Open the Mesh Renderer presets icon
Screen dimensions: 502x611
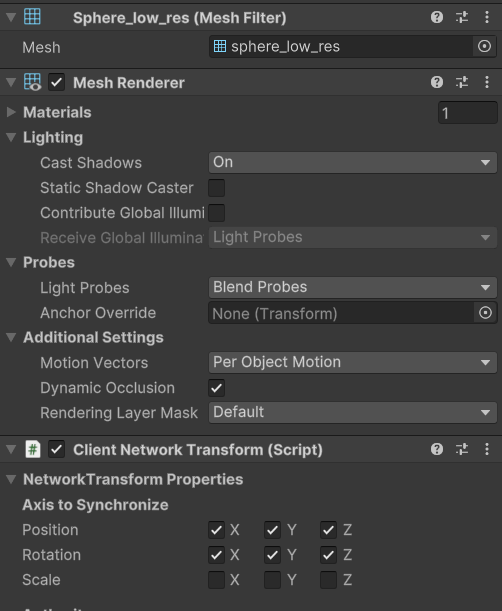[x=462, y=82]
